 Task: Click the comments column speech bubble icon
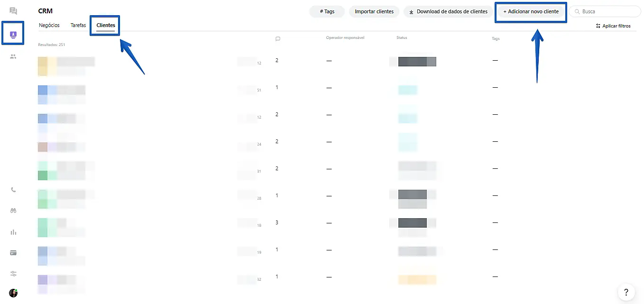pyautogui.click(x=278, y=39)
